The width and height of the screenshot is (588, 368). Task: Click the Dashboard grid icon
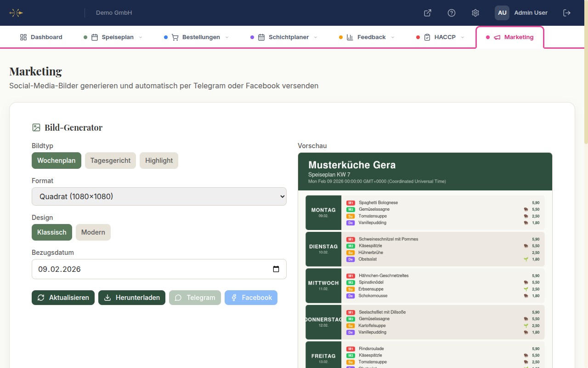click(x=23, y=37)
